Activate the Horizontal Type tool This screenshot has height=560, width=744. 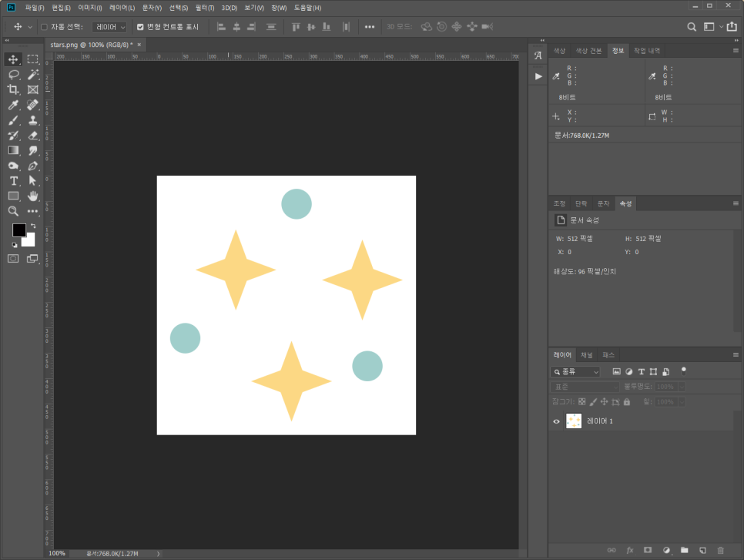(x=13, y=180)
